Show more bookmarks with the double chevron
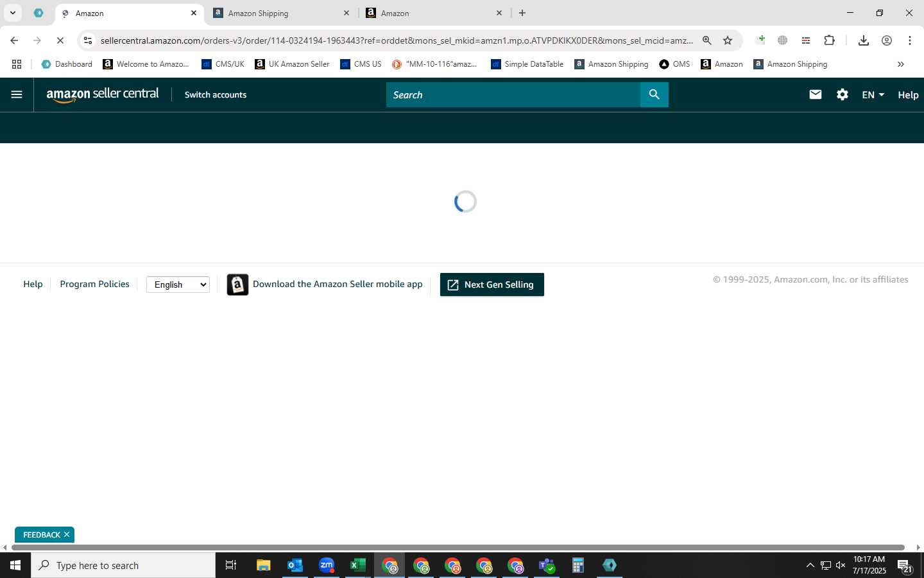924x578 pixels. coord(901,64)
